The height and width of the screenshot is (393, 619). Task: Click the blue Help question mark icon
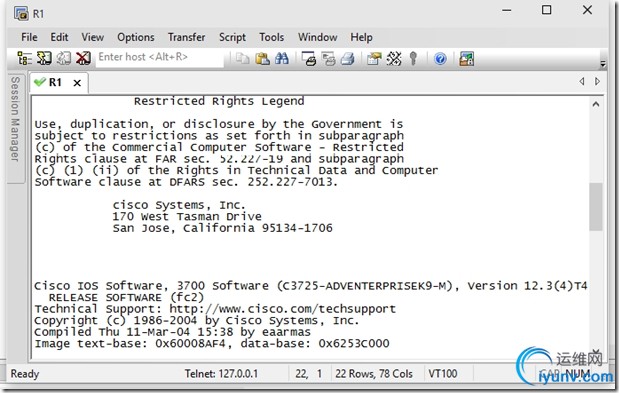[x=440, y=59]
